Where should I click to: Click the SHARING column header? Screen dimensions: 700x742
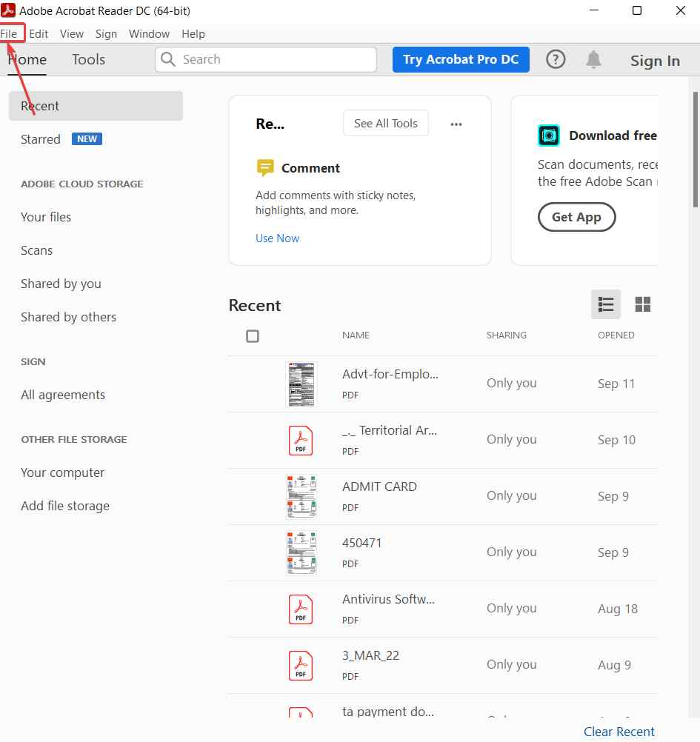point(507,335)
